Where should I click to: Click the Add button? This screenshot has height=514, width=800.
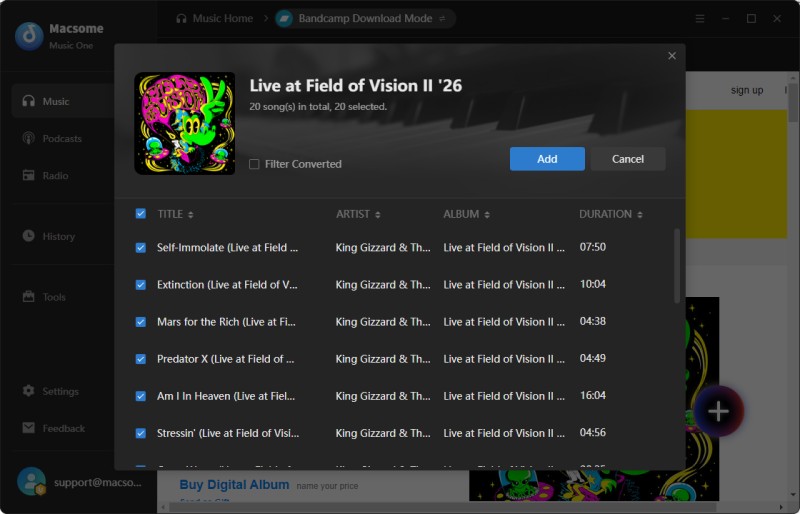[x=547, y=159]
